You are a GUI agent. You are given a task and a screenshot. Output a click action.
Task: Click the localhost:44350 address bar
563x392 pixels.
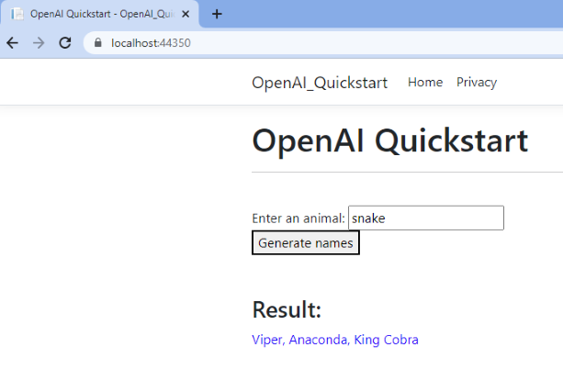pyautogui.click(x=323, y=43)
